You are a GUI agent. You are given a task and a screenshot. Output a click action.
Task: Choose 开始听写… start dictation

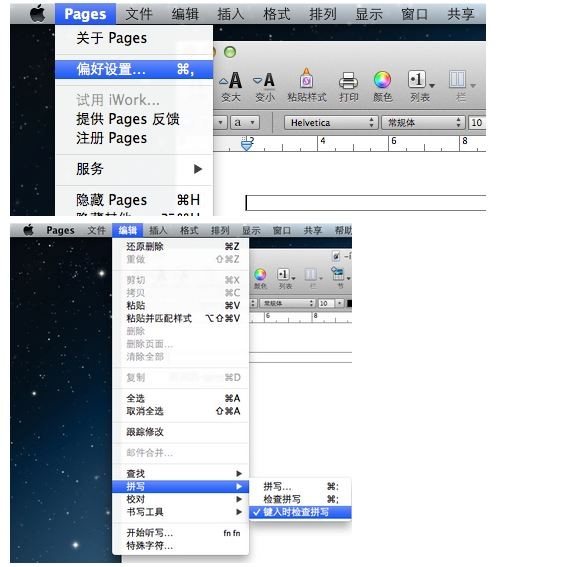[180, 533]
